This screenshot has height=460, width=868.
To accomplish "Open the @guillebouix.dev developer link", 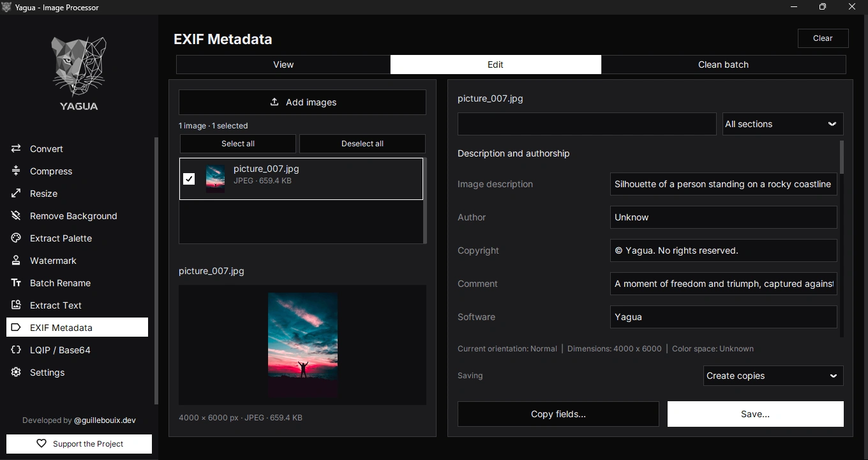I will 105,420.
